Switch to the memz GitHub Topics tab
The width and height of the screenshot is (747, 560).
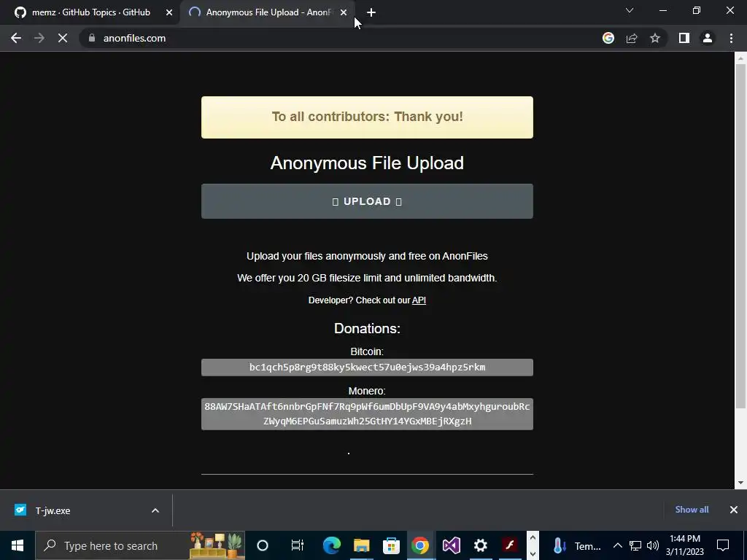pos(90,12)
